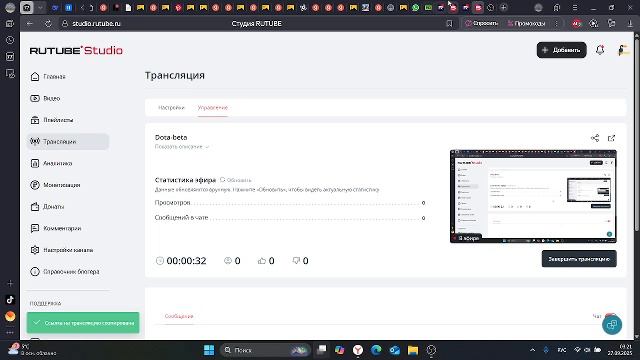640x360 pixels.
Task: Open Настройки канала in sidebar
Action: point(62,250)
